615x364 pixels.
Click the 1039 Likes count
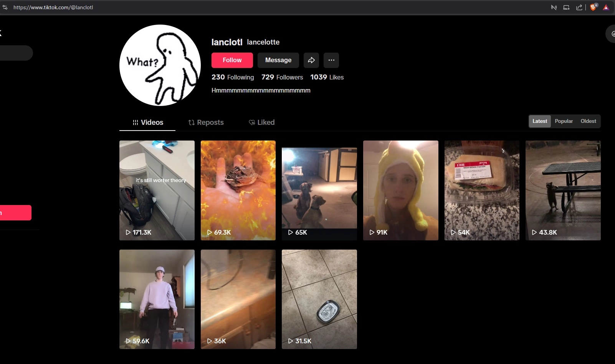(x=327, y=77)
